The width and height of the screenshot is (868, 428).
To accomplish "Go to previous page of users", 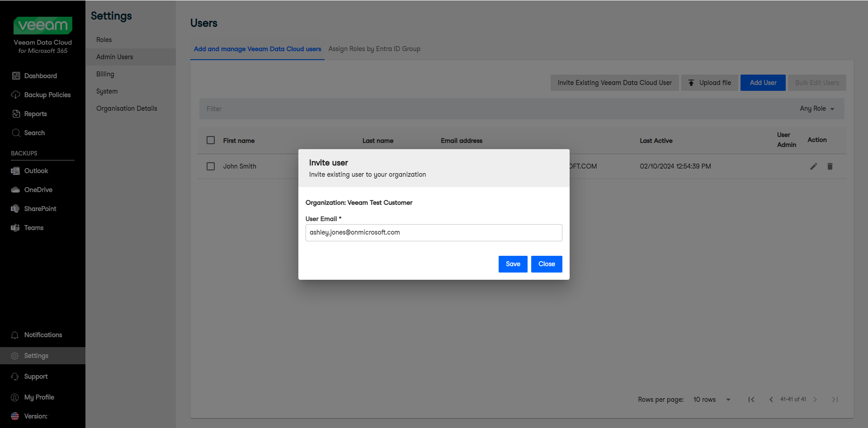I will pyautogui.click(x=771, y=400).
